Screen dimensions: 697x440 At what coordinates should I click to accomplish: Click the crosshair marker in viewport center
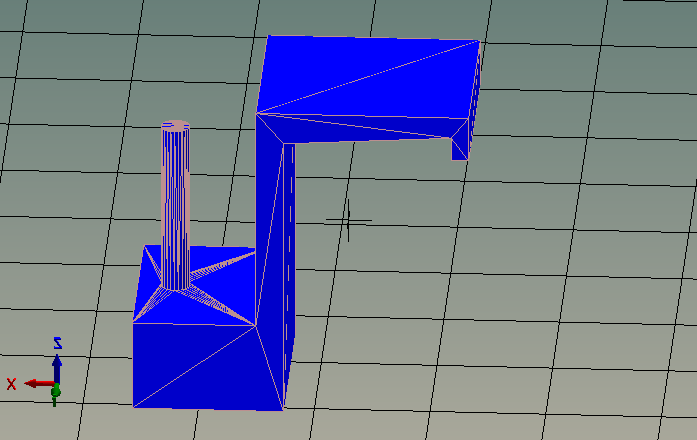coord(348,220)
